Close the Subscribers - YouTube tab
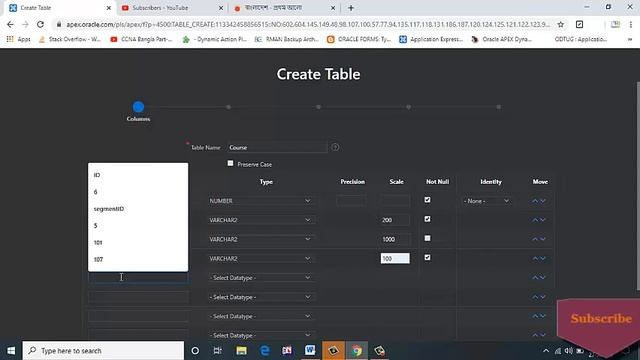 tap(221, 8)
